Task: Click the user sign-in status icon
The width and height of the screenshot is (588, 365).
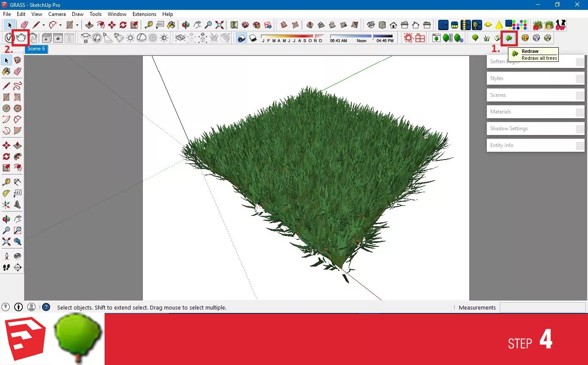Action: (31, 307)
